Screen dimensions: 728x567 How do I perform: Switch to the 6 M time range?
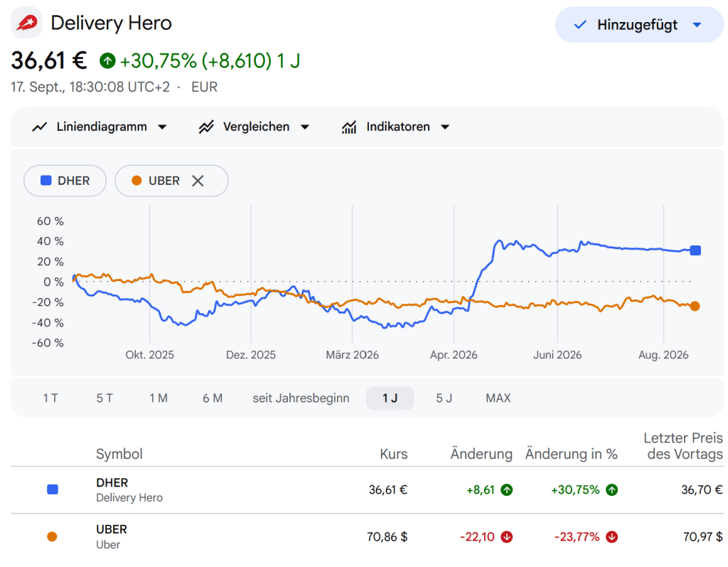tap(212, 398)
